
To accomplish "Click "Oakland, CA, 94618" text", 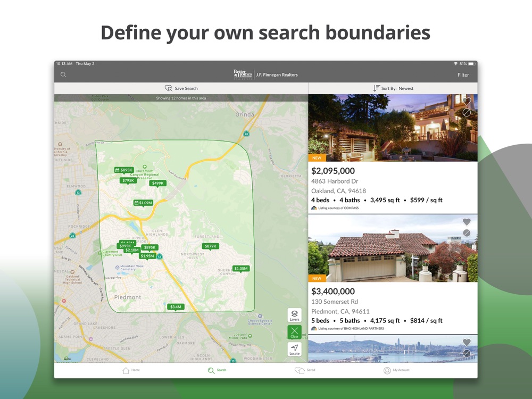I will pos(338,190).
